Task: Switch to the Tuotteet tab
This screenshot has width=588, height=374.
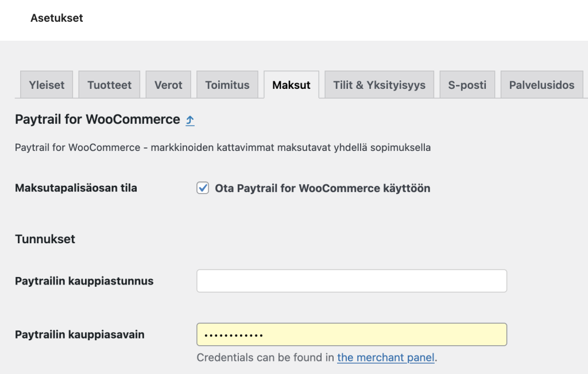Action: tap(109, 85)
